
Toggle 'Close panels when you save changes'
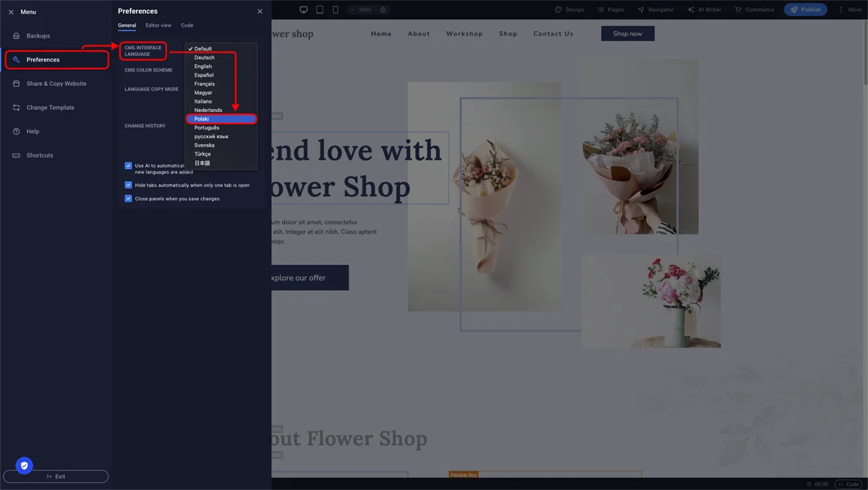[x=129, y=198]
